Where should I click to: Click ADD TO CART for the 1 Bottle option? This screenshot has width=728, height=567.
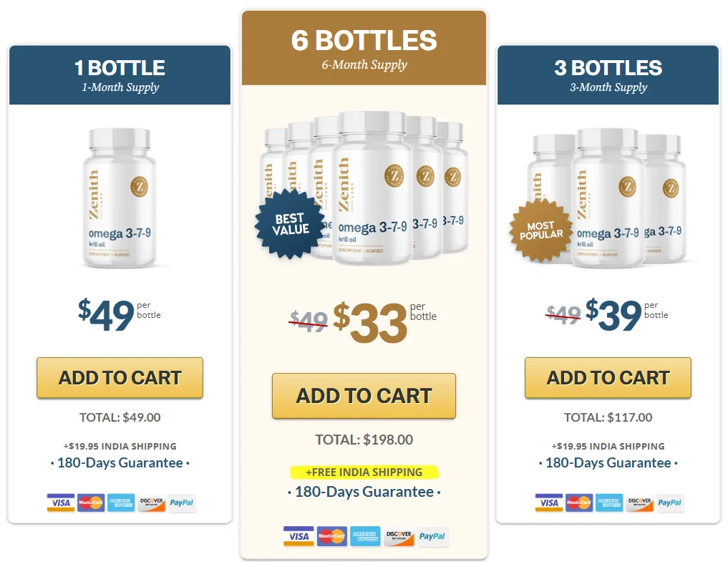[119, 378]
